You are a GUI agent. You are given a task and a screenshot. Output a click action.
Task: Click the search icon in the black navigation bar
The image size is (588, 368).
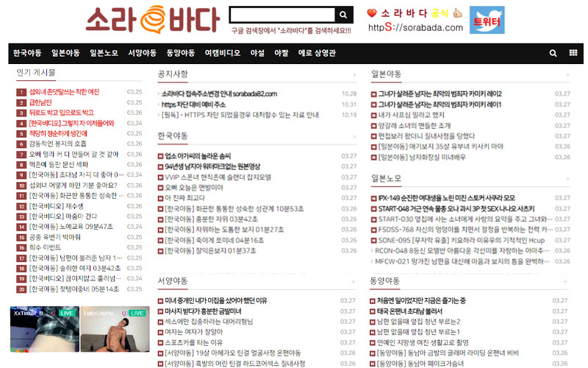tap(553, 53)
